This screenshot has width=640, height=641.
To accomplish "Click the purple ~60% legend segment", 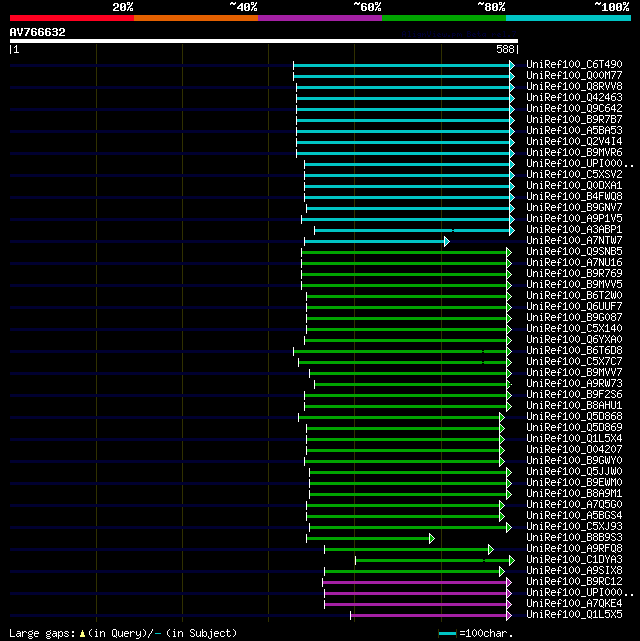I will pos(320,18).
